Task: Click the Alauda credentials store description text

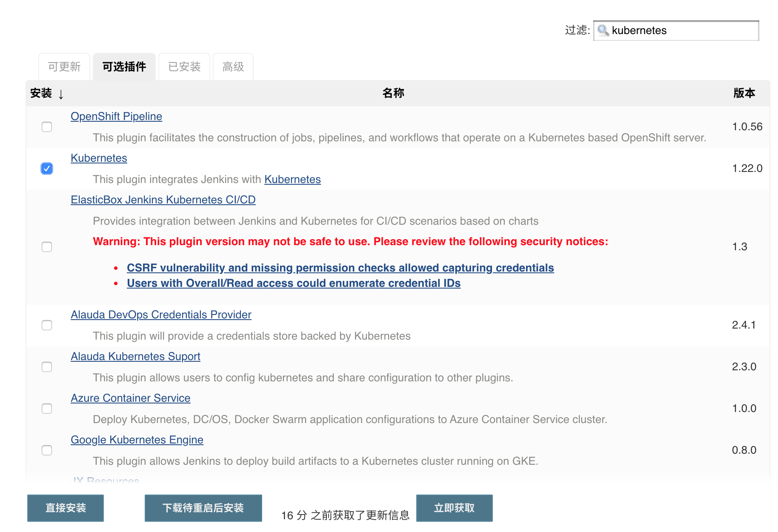Action: click(x=252, y=336)
